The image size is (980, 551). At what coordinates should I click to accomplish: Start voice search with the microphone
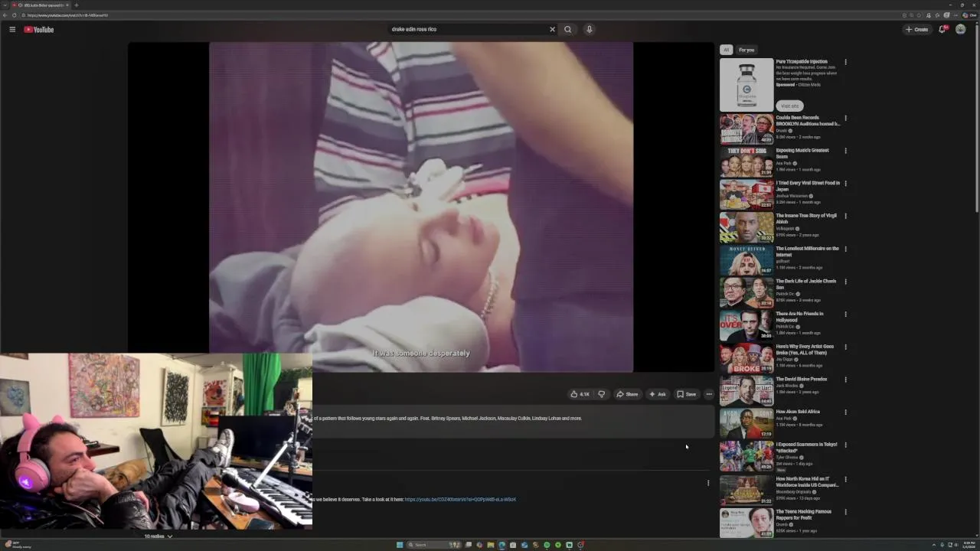pyautogui.click(x=589, y=29)
